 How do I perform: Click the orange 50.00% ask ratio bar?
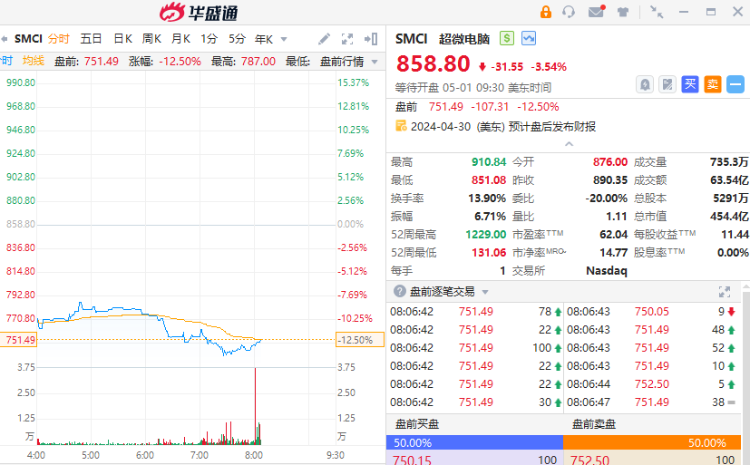click(652, 443)
